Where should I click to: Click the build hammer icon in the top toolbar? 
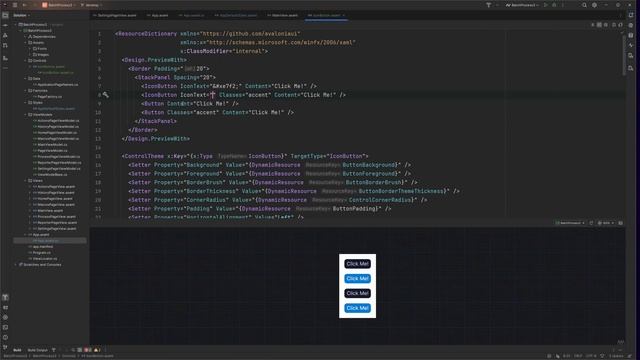pos(489,5)
